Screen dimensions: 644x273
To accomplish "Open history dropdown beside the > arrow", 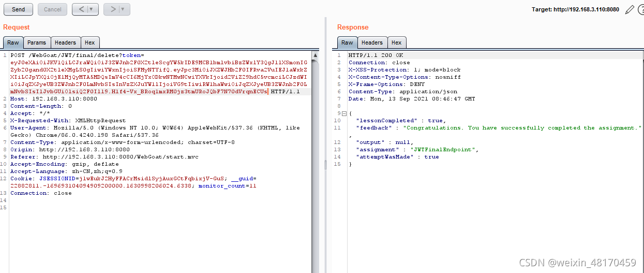I will [124, 9].
